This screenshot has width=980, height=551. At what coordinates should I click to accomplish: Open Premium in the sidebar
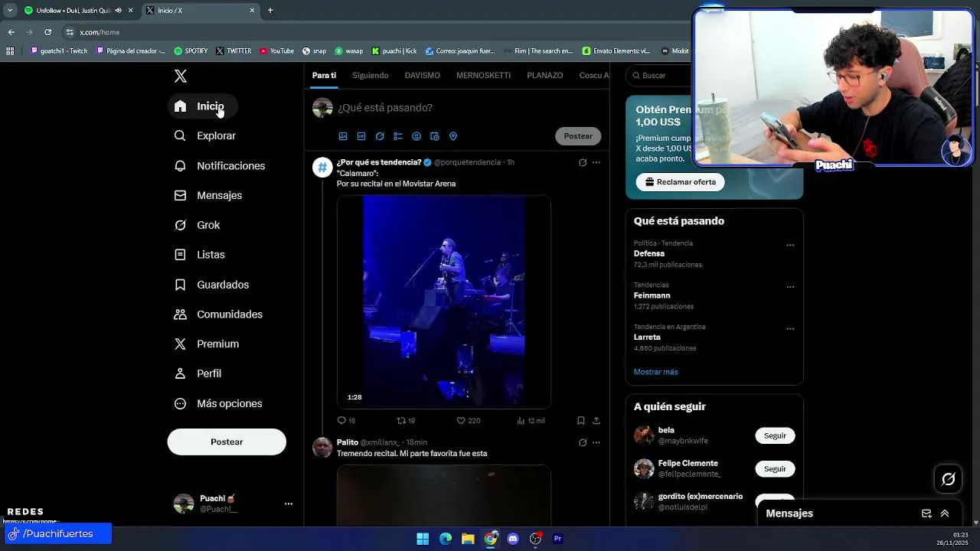click(207, 344)
